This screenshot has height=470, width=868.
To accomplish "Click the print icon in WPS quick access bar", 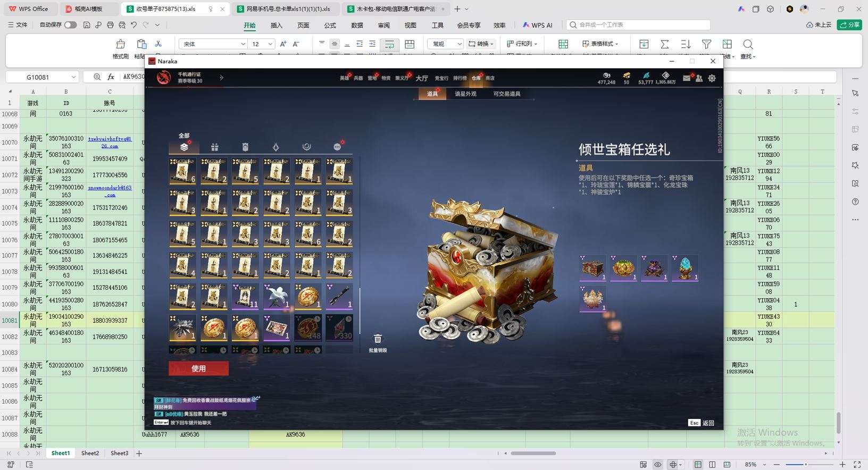I will point(110,25).
